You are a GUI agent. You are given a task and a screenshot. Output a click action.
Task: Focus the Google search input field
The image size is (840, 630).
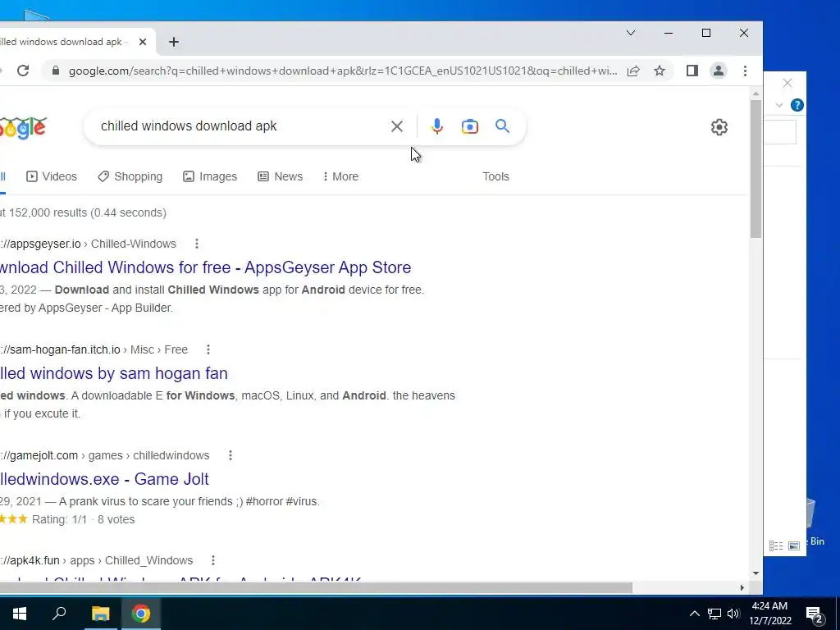tap(241, 126)
